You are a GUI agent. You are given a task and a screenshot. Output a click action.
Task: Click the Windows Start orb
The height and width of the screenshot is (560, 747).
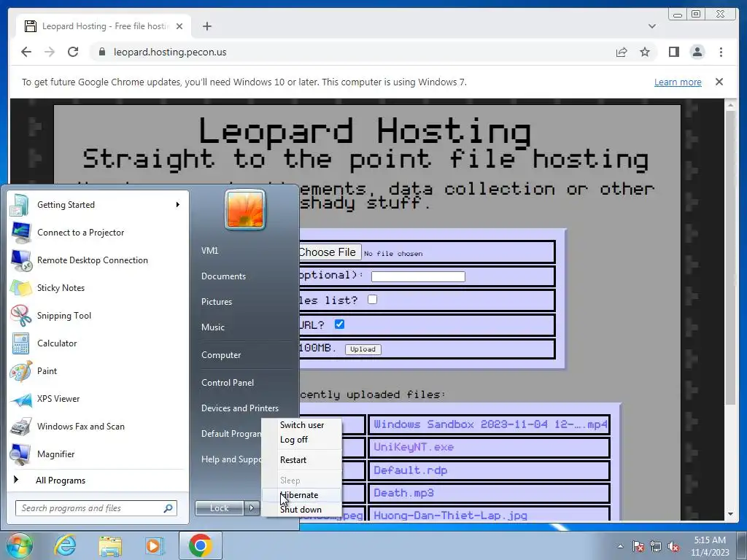click(x=19, y=545)
